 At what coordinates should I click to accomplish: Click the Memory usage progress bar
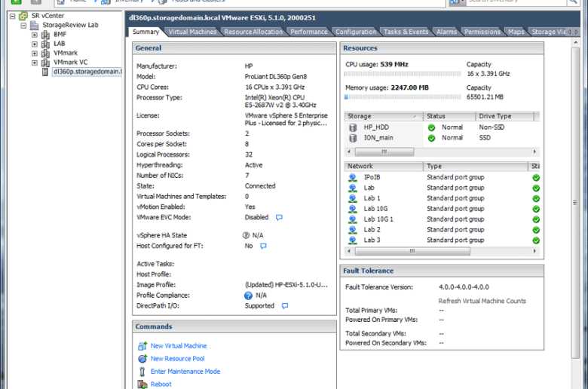click(x=403, y=97)
